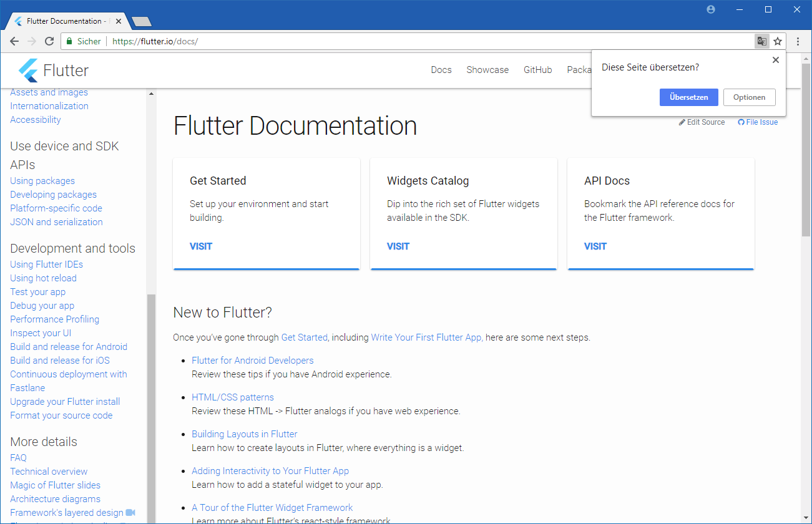Click the sidebar scroll up arrow

click(151, 94)
